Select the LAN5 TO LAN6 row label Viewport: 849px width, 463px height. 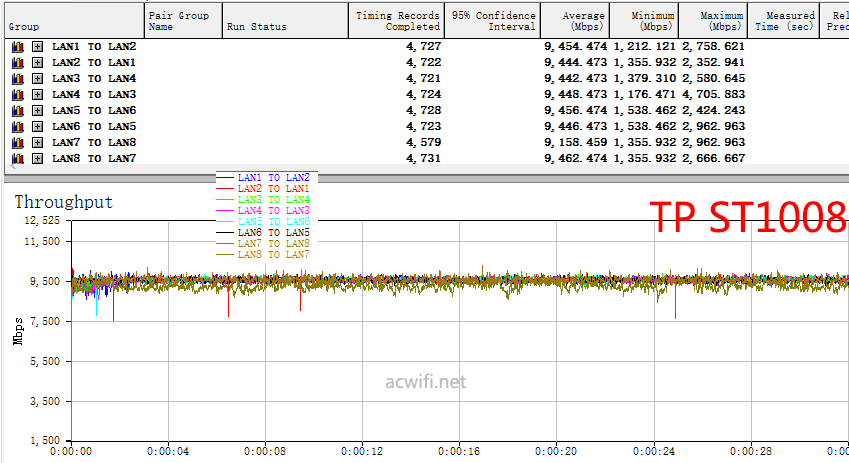(94, 111)
